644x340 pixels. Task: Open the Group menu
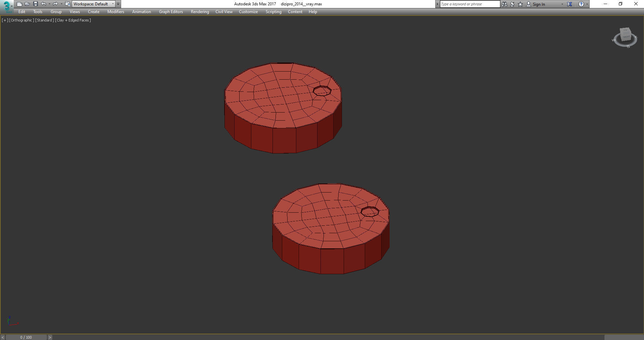coord(56,12)
